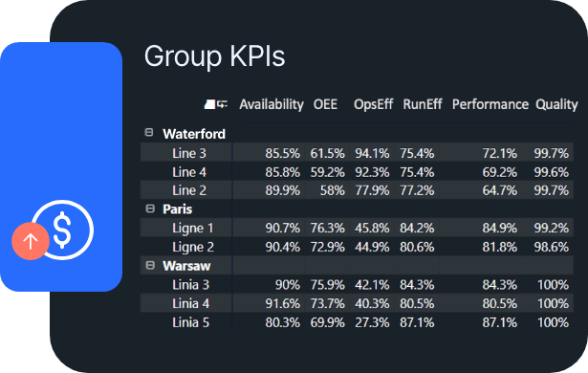Click the red upward arrow icon
Image resolution: width=588 pixels, height=373 pixels.
pos(31,241)
